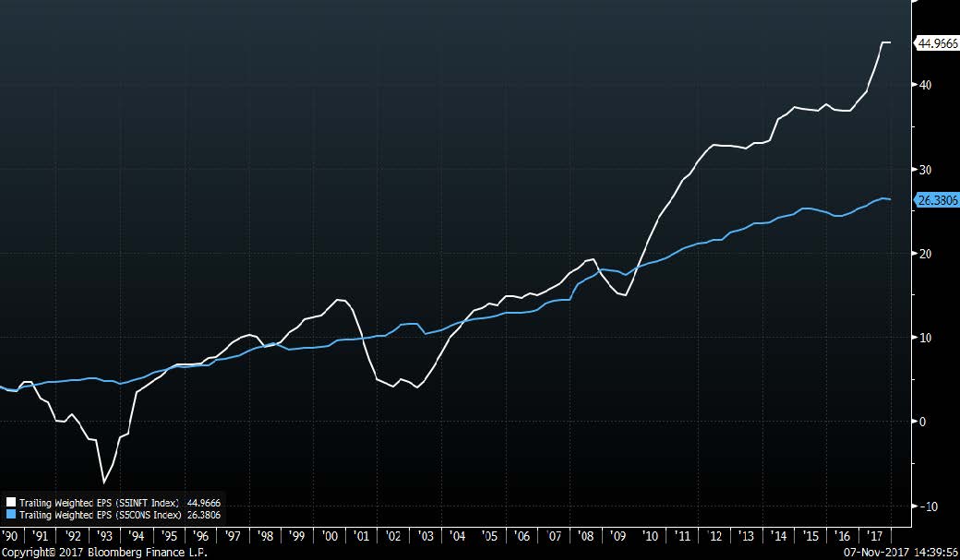
Task: Click the blue 26.3806 value tag
Action: point(936,199)
